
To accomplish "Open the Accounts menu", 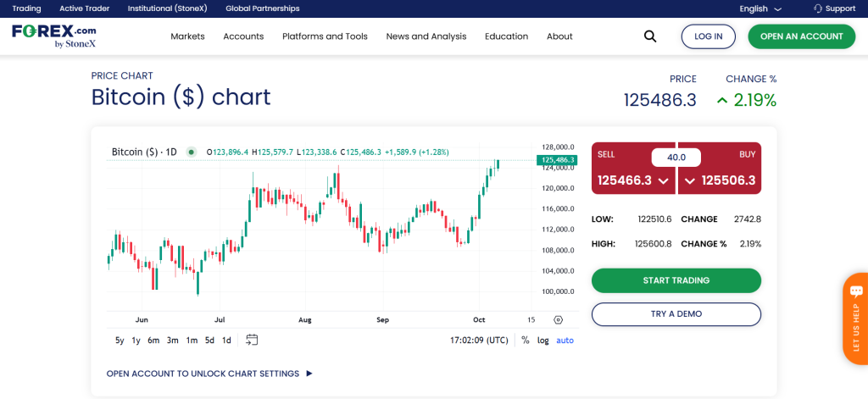I will [x=243, y=36].
